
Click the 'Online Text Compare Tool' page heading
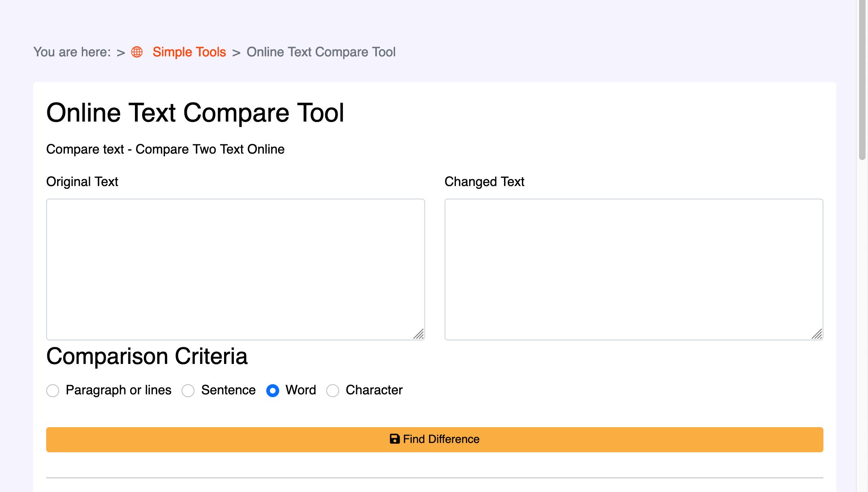(x=195, y=113)
